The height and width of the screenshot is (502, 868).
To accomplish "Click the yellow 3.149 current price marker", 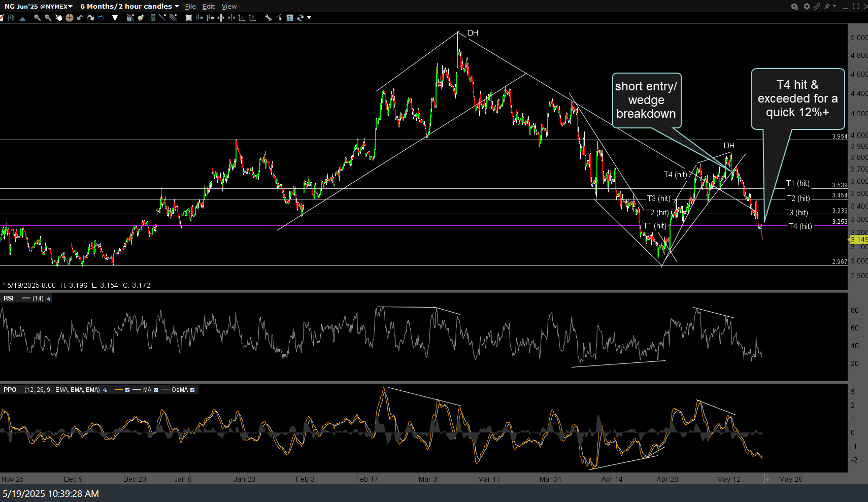I will [x=859, y=240].
